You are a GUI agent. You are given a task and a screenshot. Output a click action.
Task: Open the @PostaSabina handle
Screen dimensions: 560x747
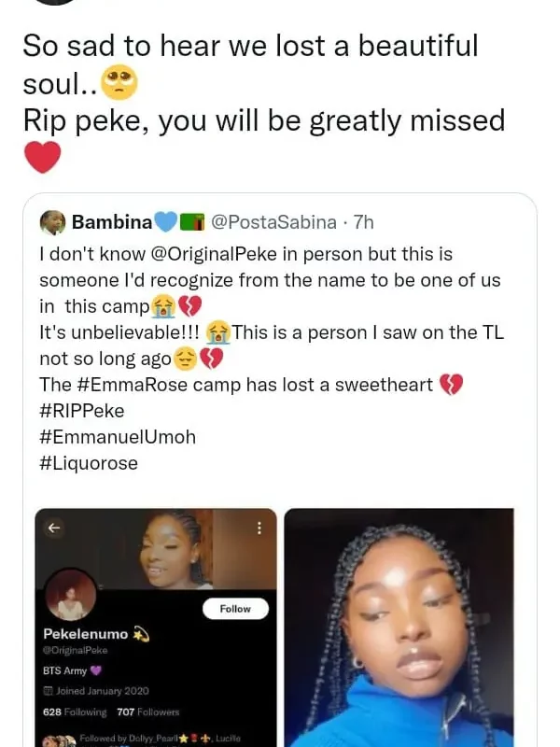click(x=274, y=222)
